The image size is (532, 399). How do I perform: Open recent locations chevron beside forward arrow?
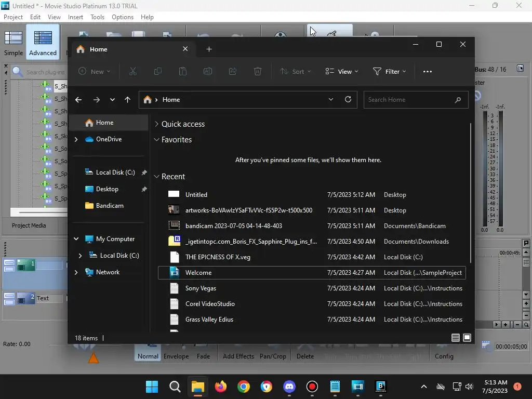pos(112,100)
